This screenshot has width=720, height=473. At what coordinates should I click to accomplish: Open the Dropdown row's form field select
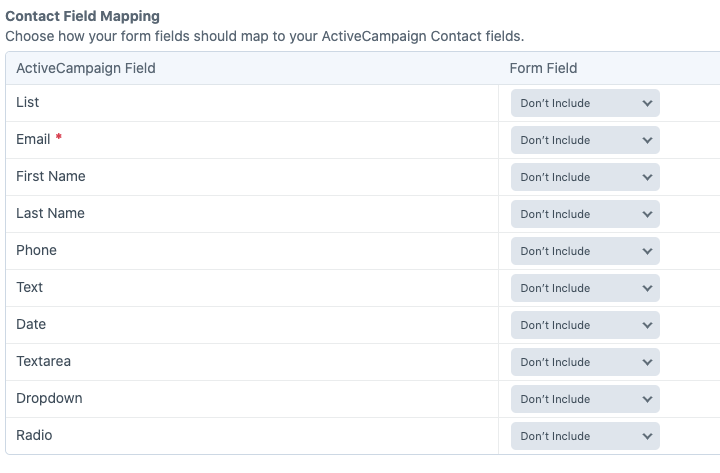[585, 399]
